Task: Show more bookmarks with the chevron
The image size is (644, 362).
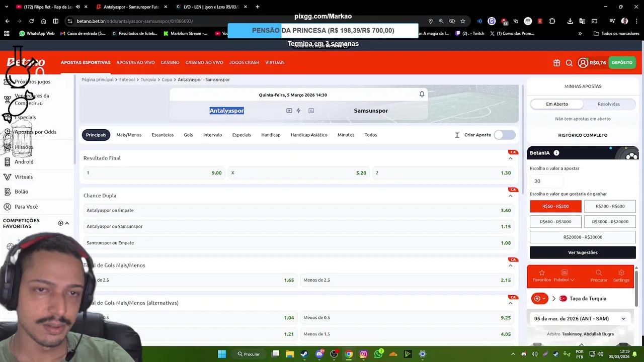Action: click(x=580, y=34)
